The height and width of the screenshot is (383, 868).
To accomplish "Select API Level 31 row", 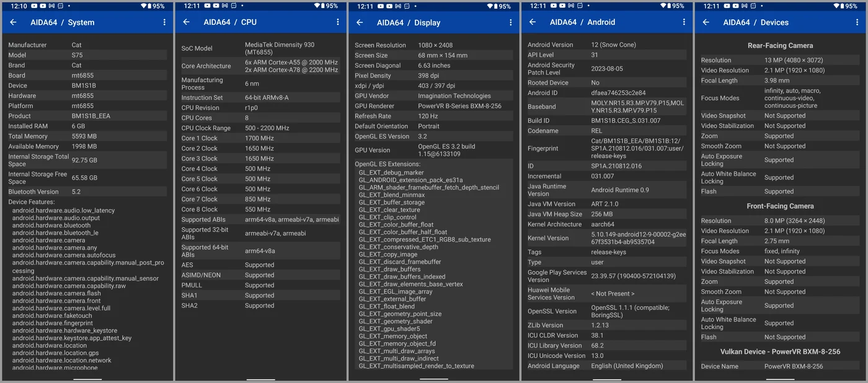I will click(x=606, y=55).
